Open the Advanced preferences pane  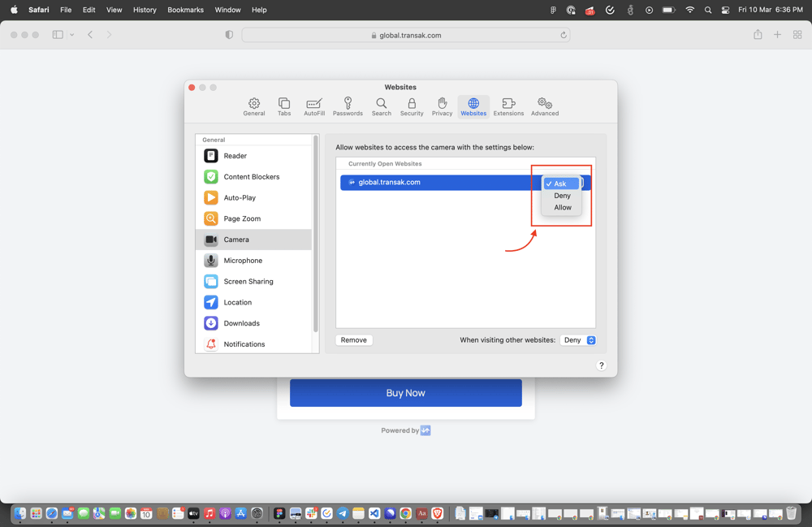click(x=545, y=106)
